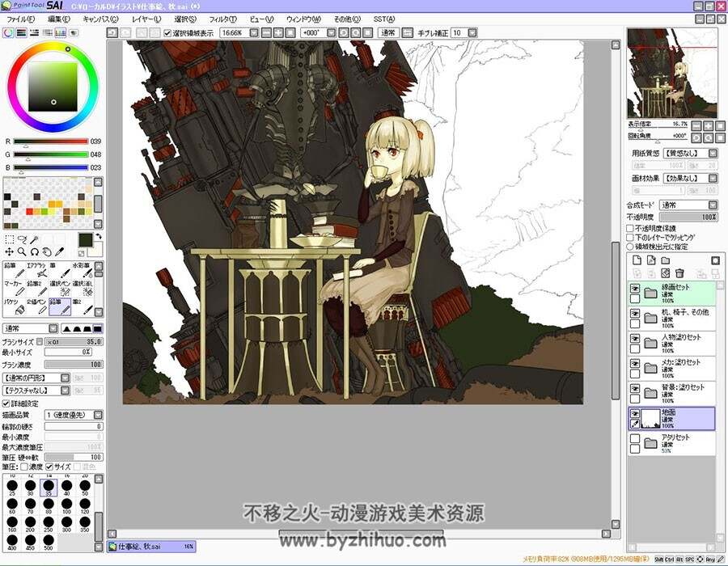Click the red R color slider
This screenshot has width=728, height=566.
coord(51,141)
